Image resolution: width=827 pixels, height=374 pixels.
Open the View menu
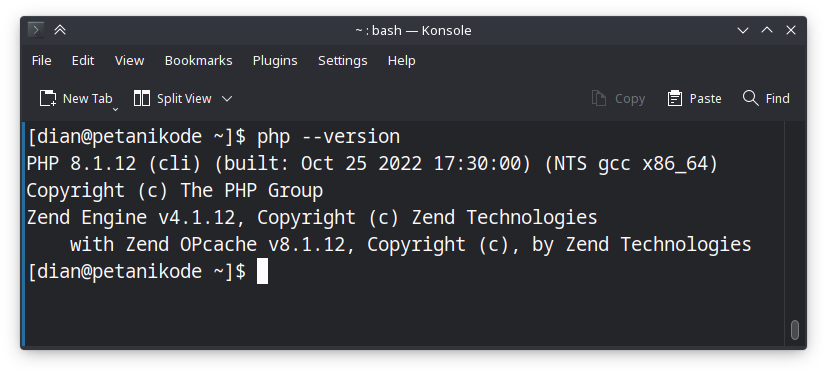coord(129,61)
